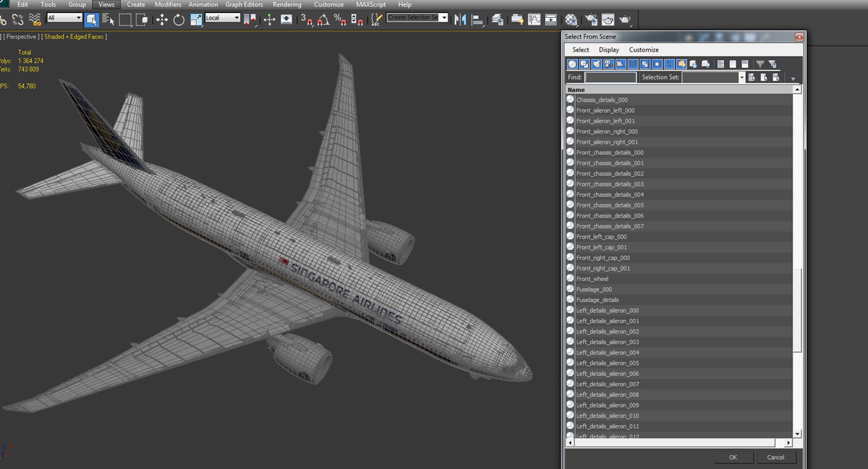Click OK in Select From Scene dialog
Screen dimensions: 868x469
(733, 457)
